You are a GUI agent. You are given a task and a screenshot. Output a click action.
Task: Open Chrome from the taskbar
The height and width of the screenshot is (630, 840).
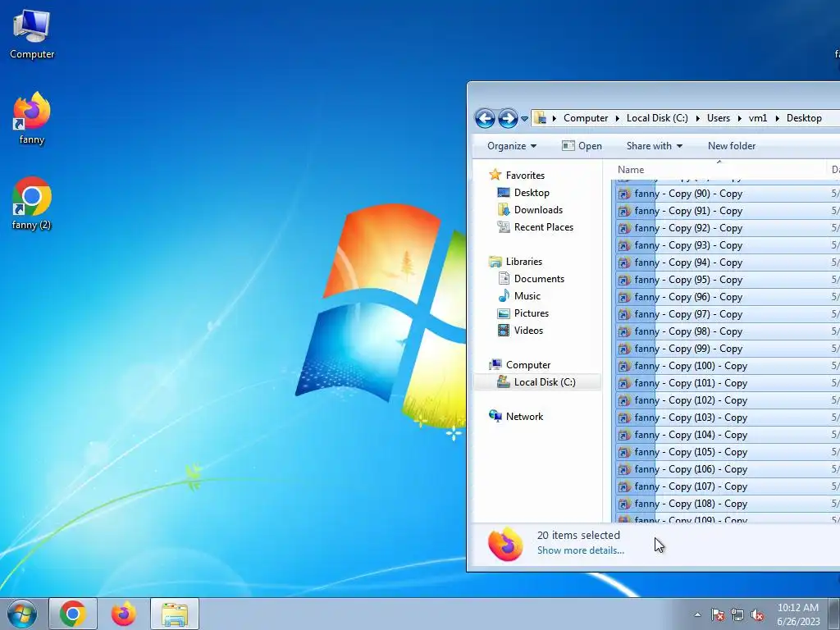point(73,614)
